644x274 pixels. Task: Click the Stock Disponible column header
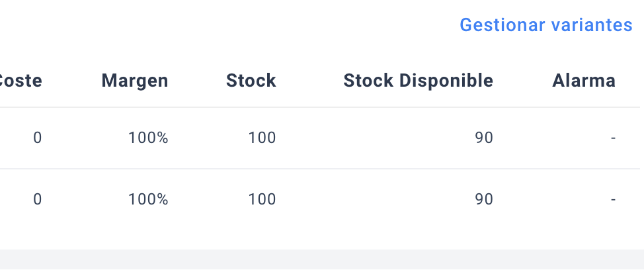[418, 81]
